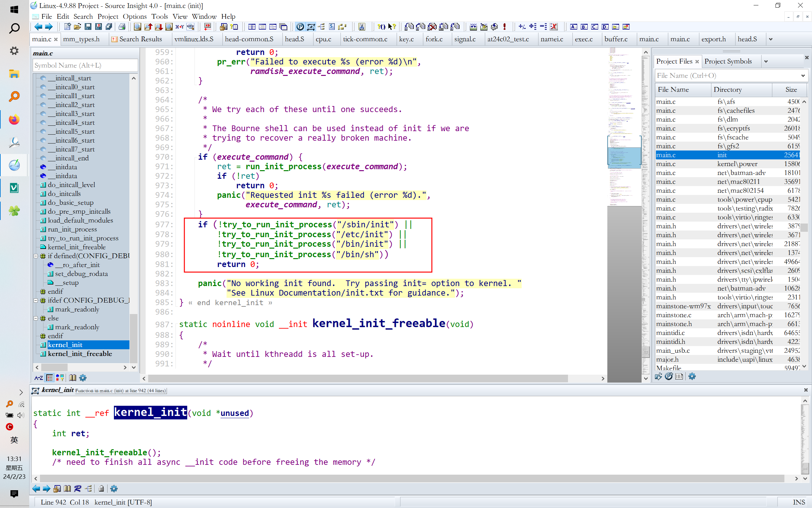This screenshot has height=508, width=812.
Task: Expand the if defined(CONFIG_DEBU) node
Action: [x=36, y=256]
